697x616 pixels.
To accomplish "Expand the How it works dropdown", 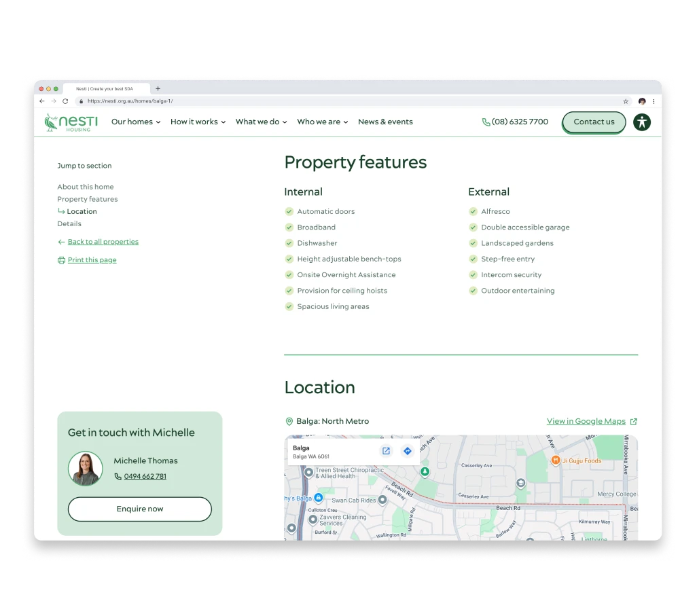I will pyautogui.click(x=198, y=122).
